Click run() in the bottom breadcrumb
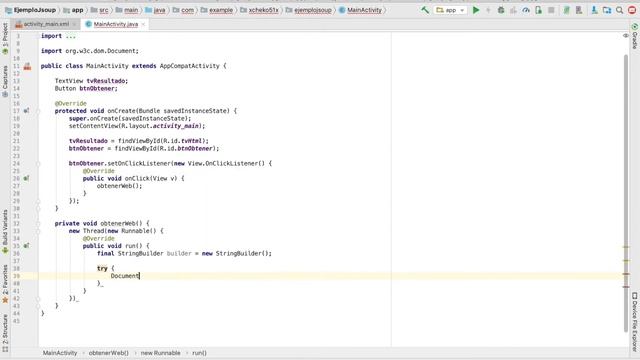 (x=199, y=353)
